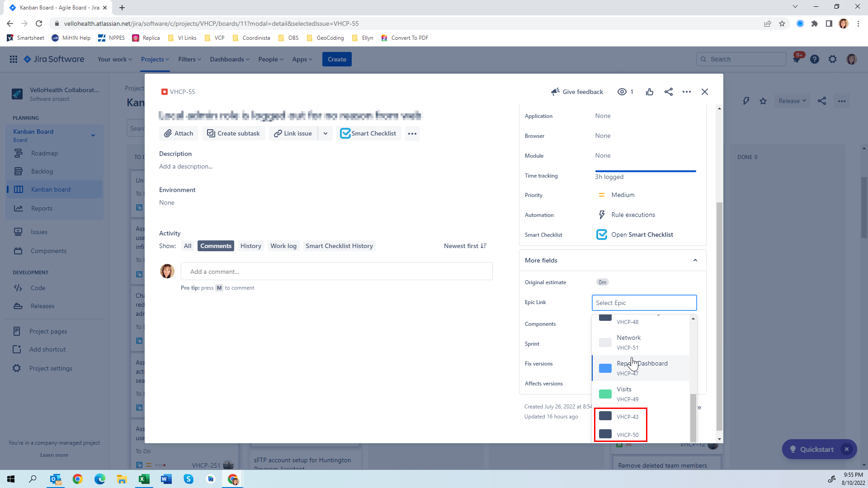Open the Projects menu dropdown

155,59
